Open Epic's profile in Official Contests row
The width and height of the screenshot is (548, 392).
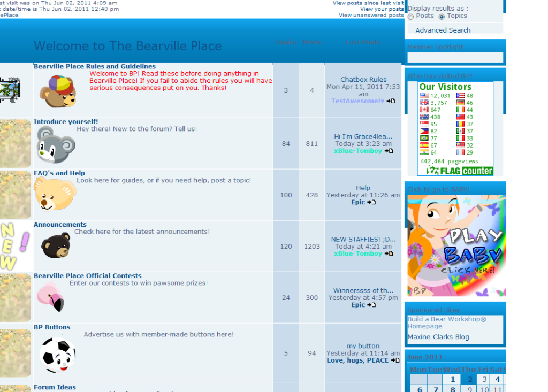[x=358, y=305]
